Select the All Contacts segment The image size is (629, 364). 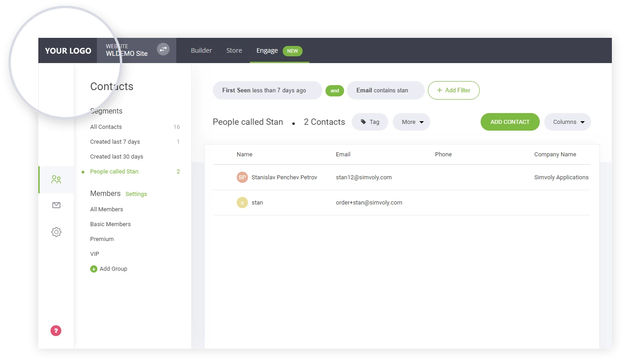tap(106, 127)
